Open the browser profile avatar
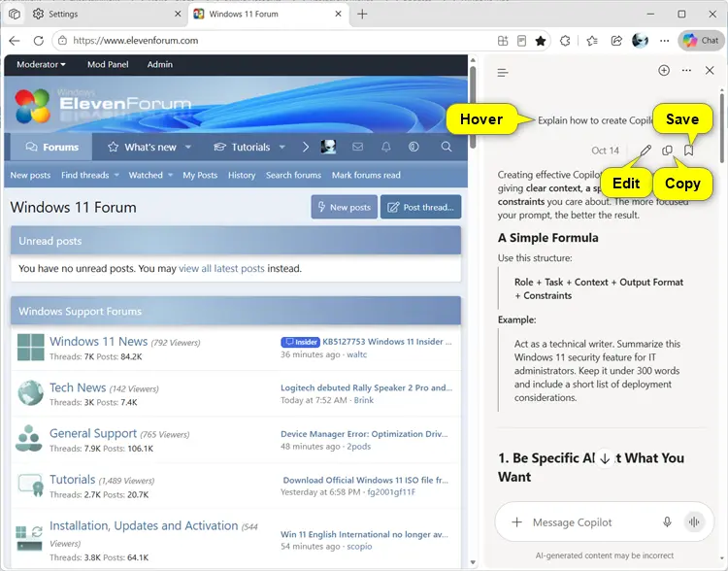The height and width of the screenshot is (571, 728). tap(640, 41)
